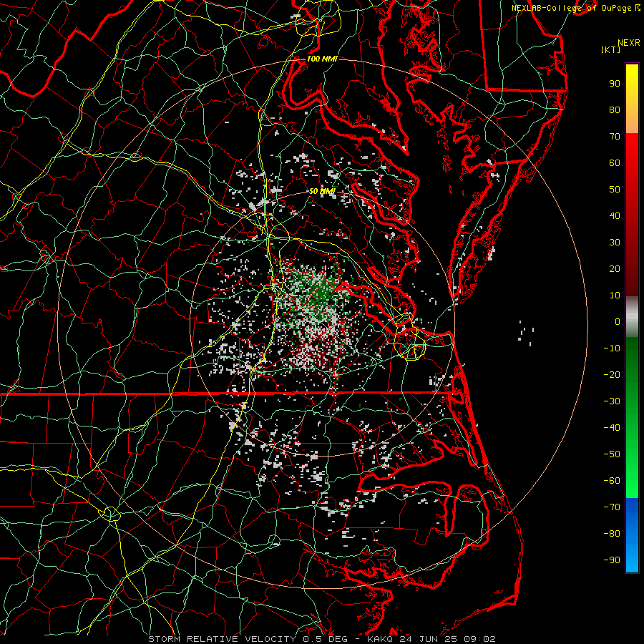Image resolution: width=644 pixels, height=644 pixels.
Task: Click the -90 value on velocity scale
Action: [612, 560]
